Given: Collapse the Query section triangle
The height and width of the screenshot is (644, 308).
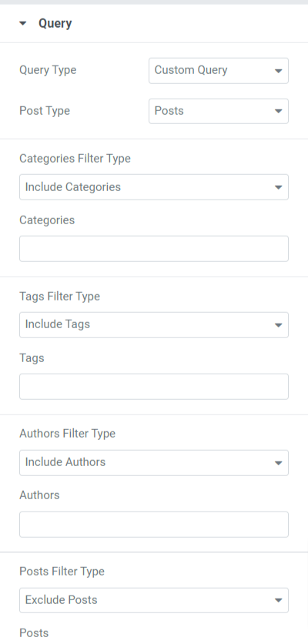Looking at the screenshot, I should pyautogui.click(x=23, y=24).
